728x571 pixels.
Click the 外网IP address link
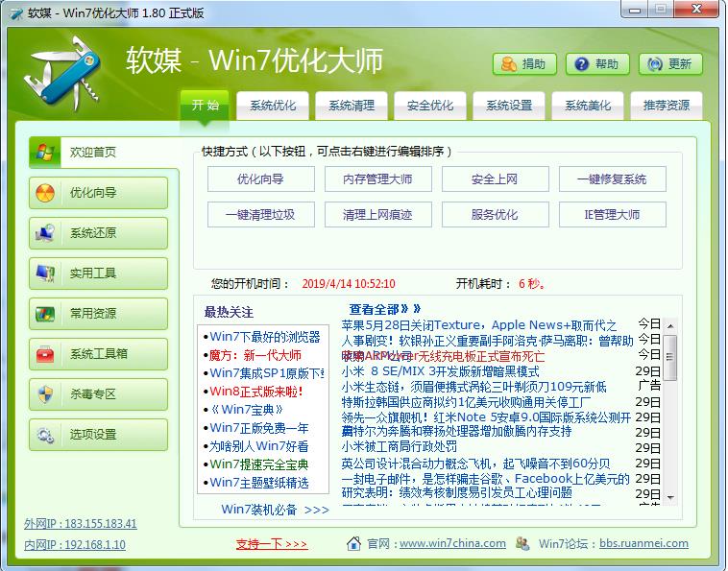pos(81,524)
